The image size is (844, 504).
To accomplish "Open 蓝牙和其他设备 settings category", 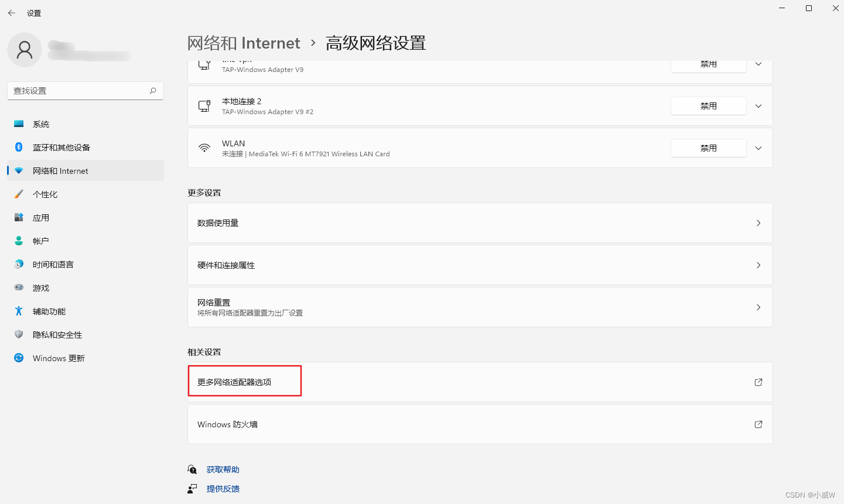I will point(86,148).
